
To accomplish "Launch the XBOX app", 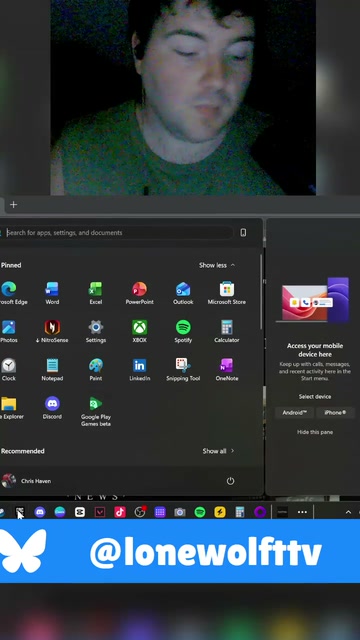I will click(139, 331).
